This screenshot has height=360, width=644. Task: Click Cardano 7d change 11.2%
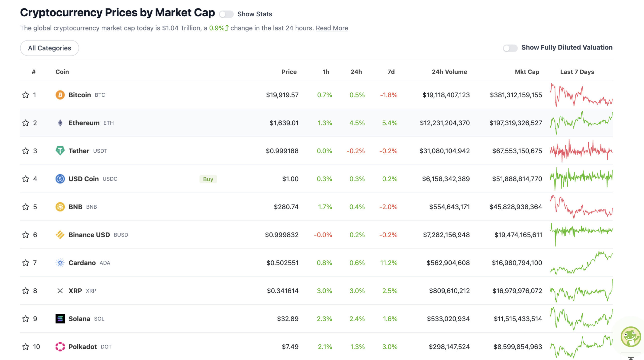point(389,263)
